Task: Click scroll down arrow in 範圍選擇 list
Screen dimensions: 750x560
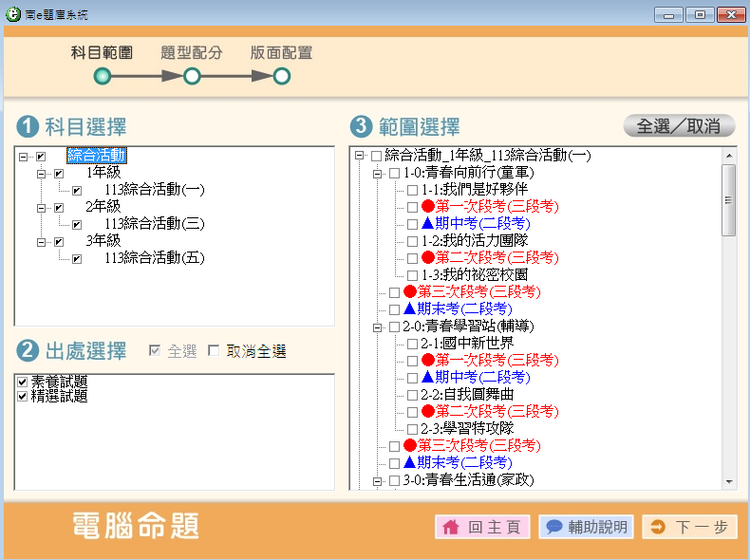Action: click(729, 481)
